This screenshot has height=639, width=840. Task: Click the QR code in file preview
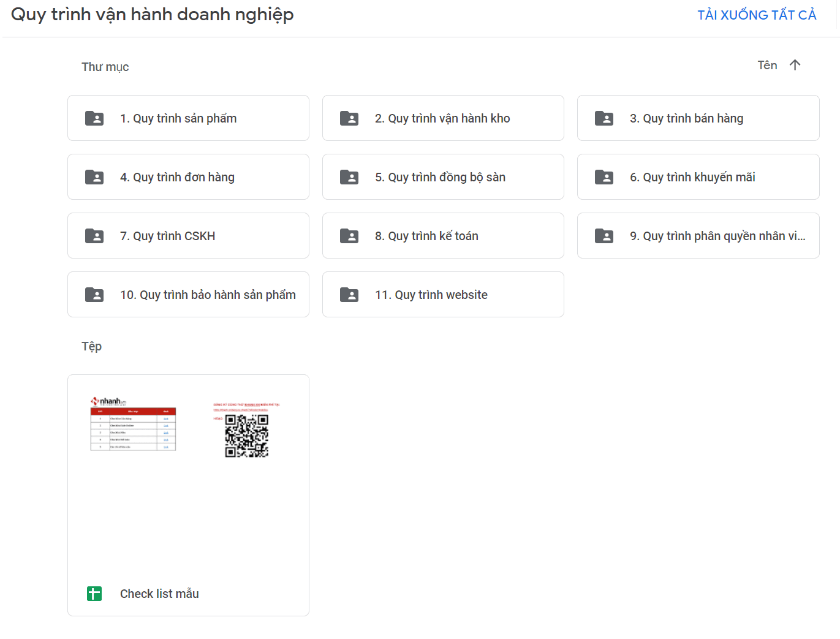(x=246, y=436)
